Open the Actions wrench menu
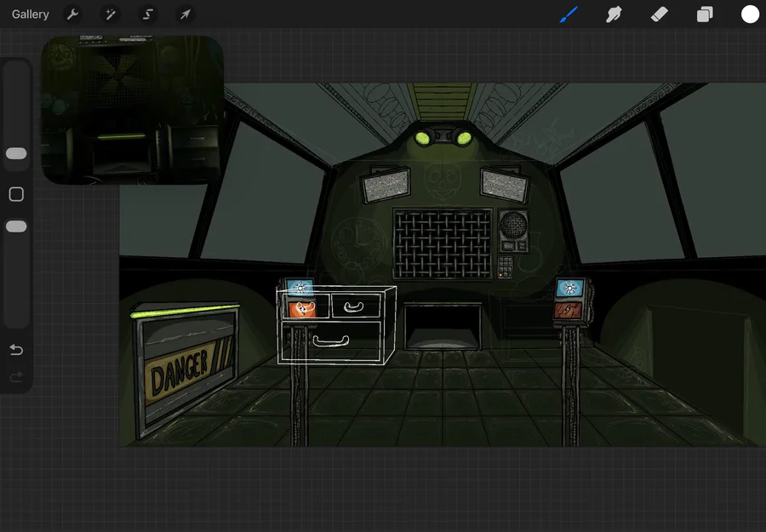Screen dimensions: 766x532 (73, 14)
